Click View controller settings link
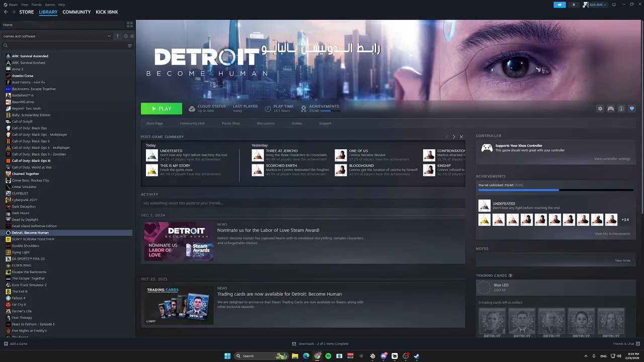This screenshot has height=362, width=644. pos(612,159)
